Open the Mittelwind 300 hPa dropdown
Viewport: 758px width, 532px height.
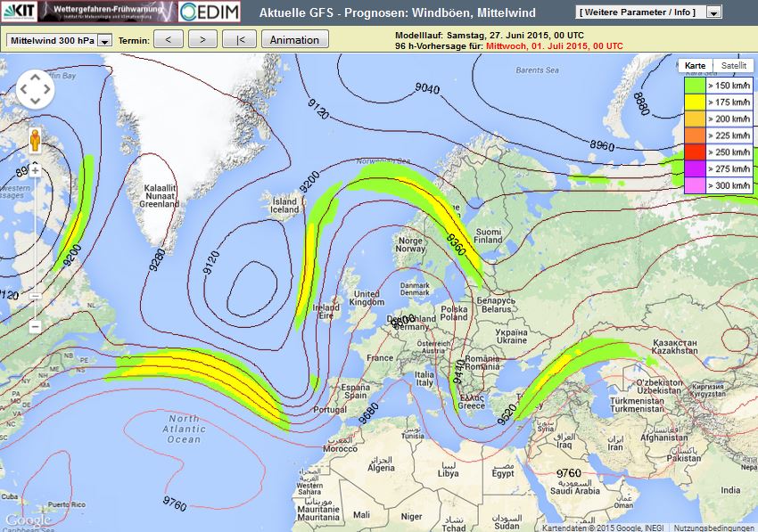coord(60,41)
